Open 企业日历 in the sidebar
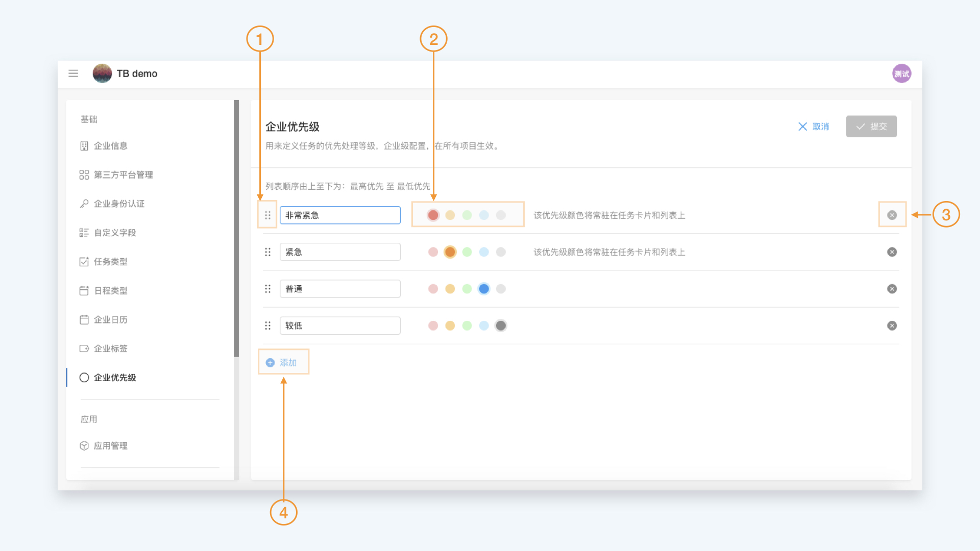This screenshot has width=980, height=551. coord(110,320)
